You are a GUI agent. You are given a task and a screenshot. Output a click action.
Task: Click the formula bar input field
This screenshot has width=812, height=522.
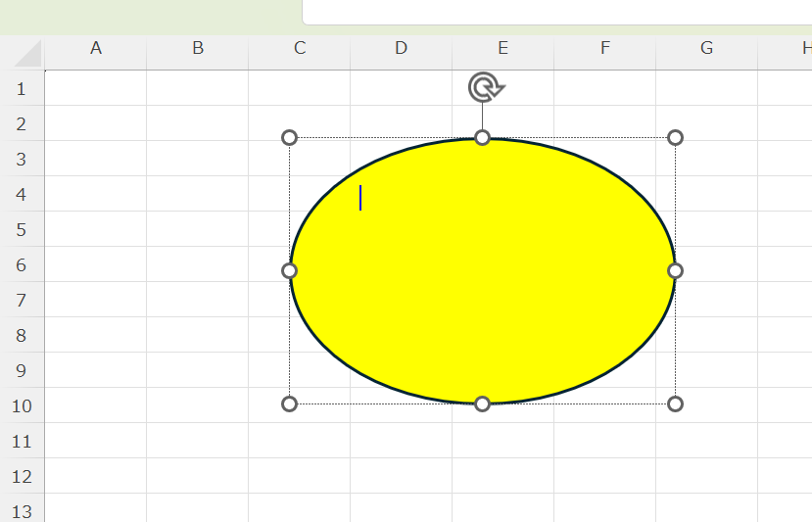556,12
